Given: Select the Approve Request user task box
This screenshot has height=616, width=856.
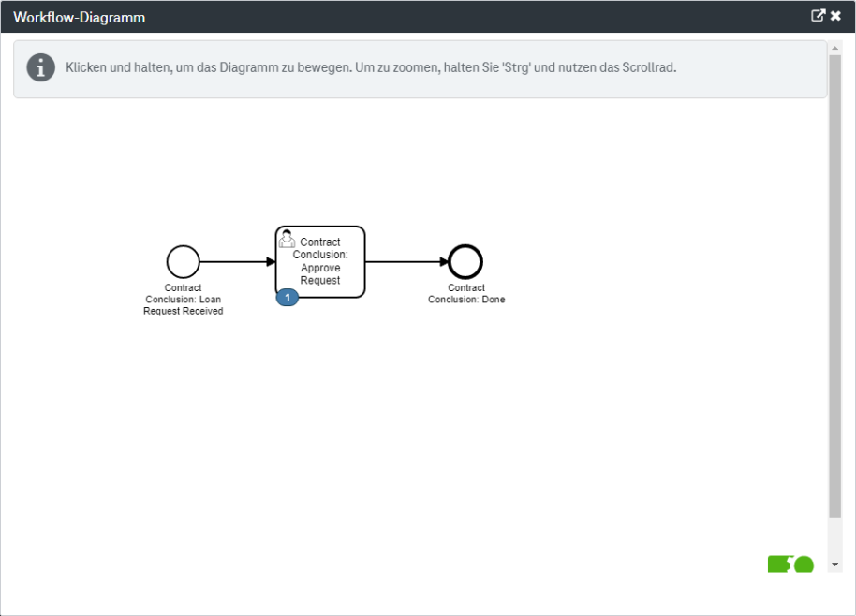Looking at the screenshot, I should 320,262.
